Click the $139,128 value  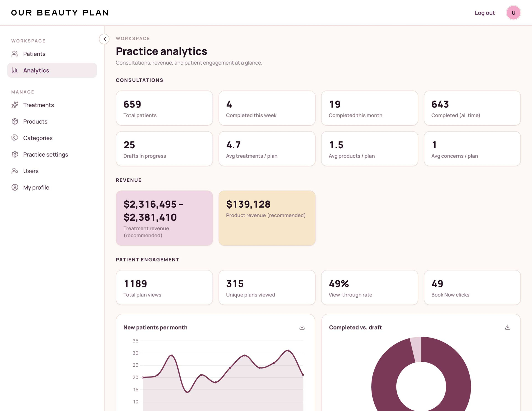pos(248,204)
